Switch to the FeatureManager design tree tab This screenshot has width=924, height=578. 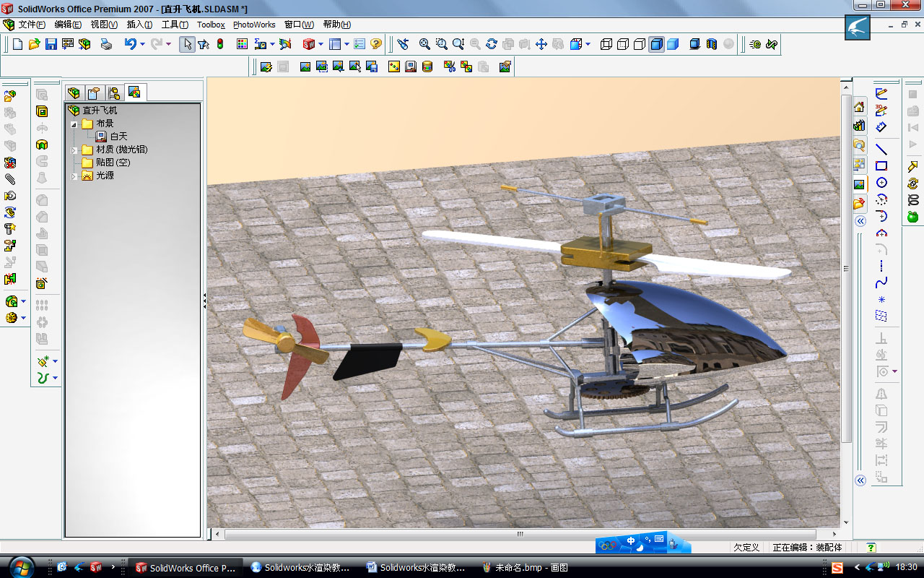[x=74, y=93]
